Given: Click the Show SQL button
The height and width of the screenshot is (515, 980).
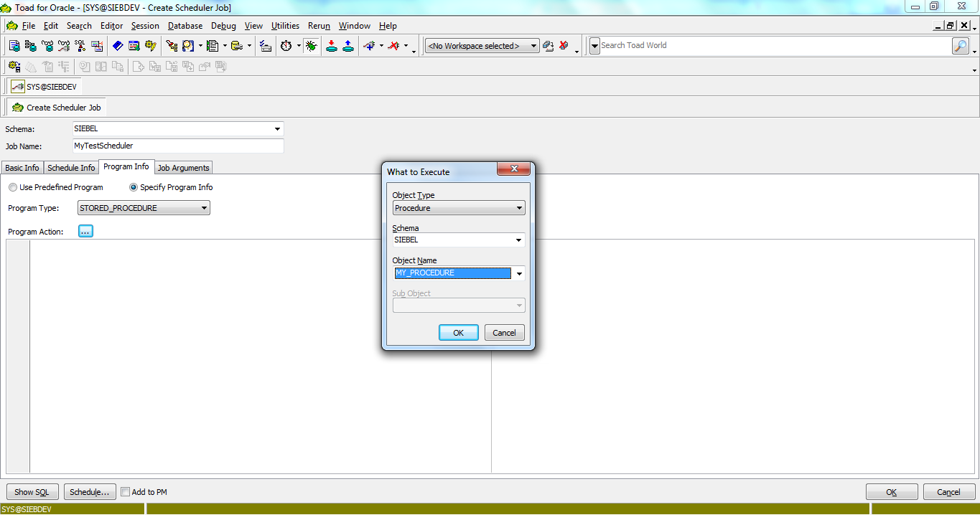Looking at the screenshot, I should coord(32,492).
